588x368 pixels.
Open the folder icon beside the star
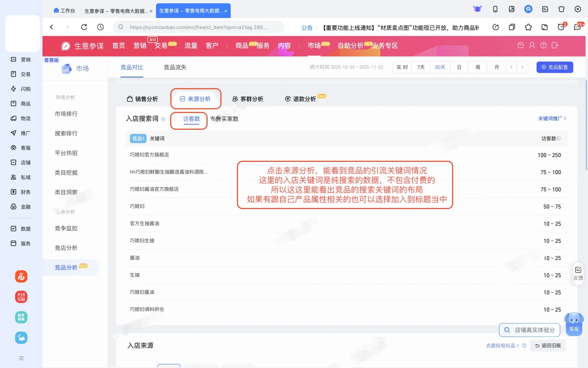[x=545, y=27]
